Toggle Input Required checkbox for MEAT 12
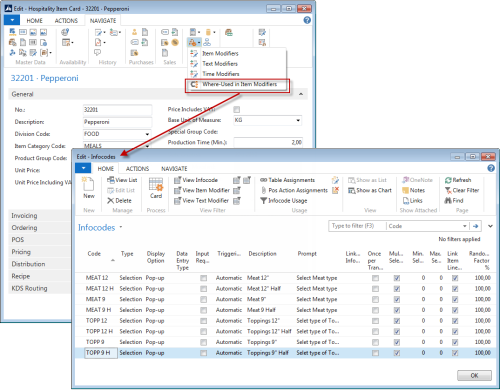 [x=203, y=278]
